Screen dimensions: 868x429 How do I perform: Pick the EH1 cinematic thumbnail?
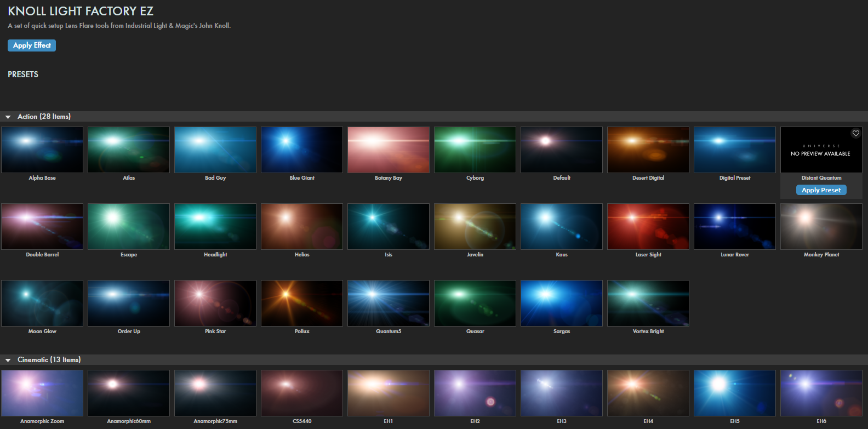coord(389,393)
